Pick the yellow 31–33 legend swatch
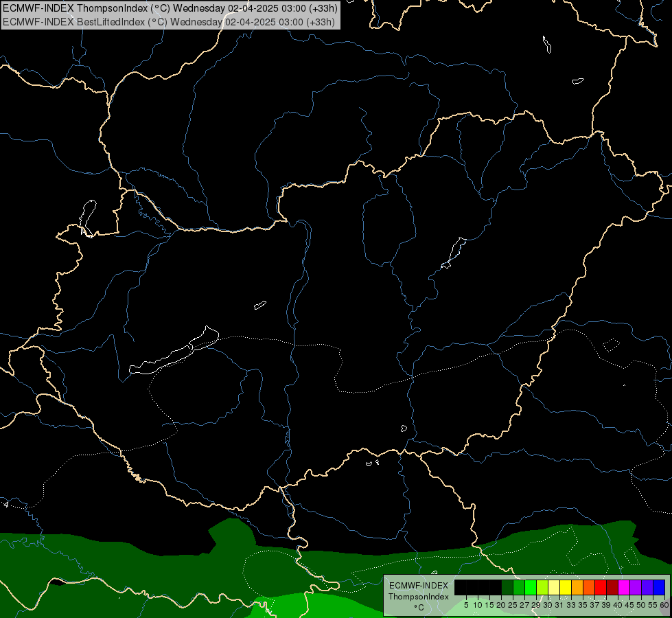Image resolution: width=672 pixels, height=618 pixels. [566, 588]
